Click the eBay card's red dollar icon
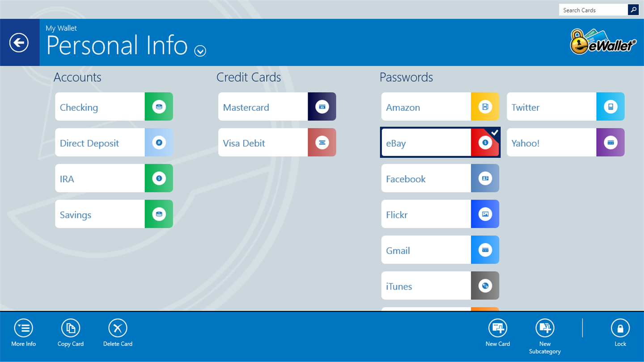 (x=484, y=143)
